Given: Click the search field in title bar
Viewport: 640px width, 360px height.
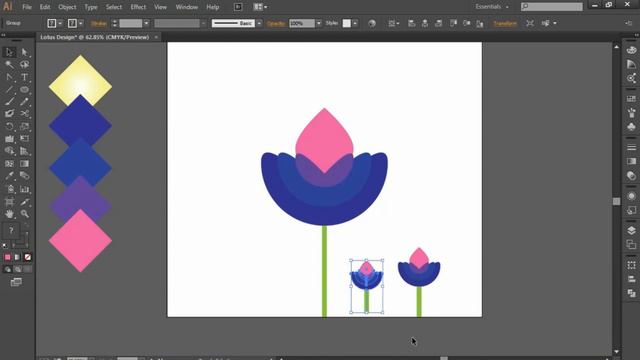Looking at the screenshot, I should (x=551, y=7).
